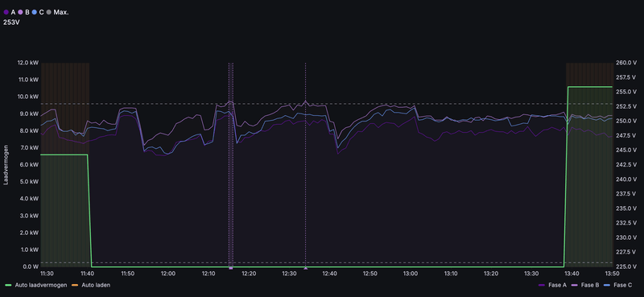Click the 250.0 V axis label
644x297 pixels.
[x=626, y=122]
